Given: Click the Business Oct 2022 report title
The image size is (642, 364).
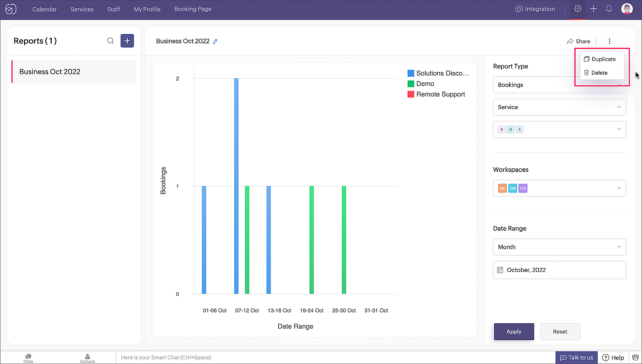Looking at the screenshot, I should 183,41.
